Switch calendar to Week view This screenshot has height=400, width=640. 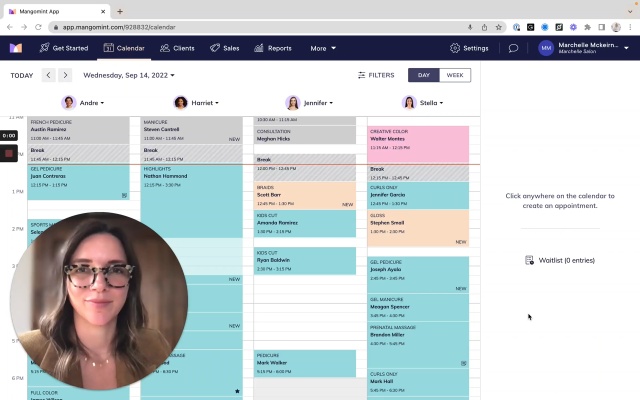(455, 75)
